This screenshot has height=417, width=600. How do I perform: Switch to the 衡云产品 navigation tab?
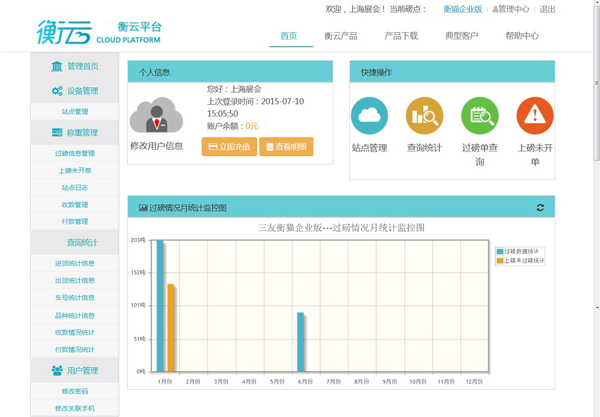click(x=341, y=36)
